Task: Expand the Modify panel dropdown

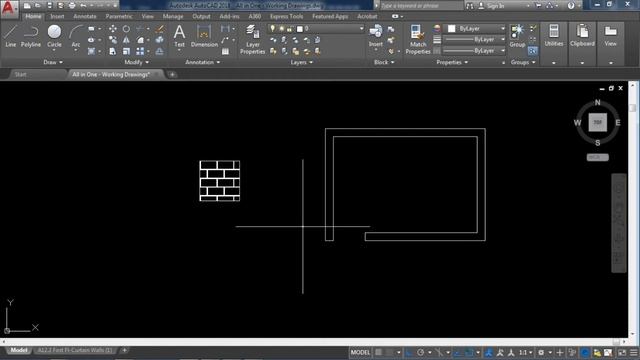Action: (137, 62)
